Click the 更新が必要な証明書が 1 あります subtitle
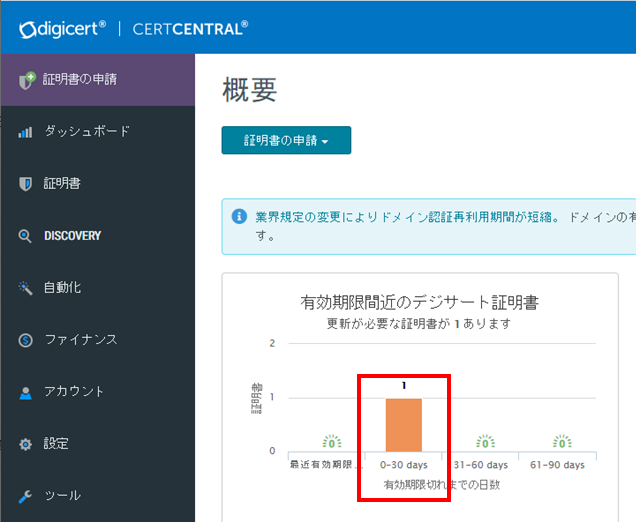The height and width of the screenshot is (522, 636). [419, 324]
